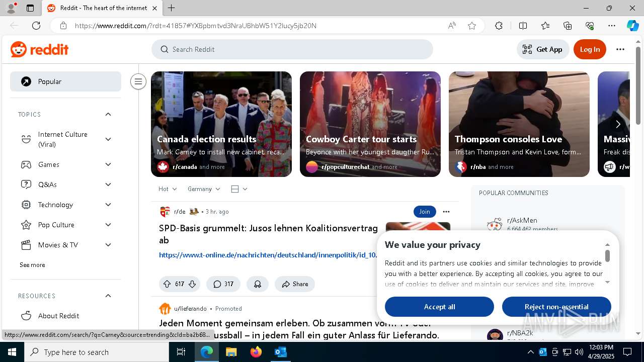Open the 317 comments on the post
644x362 pixels.
coord(223,284)
